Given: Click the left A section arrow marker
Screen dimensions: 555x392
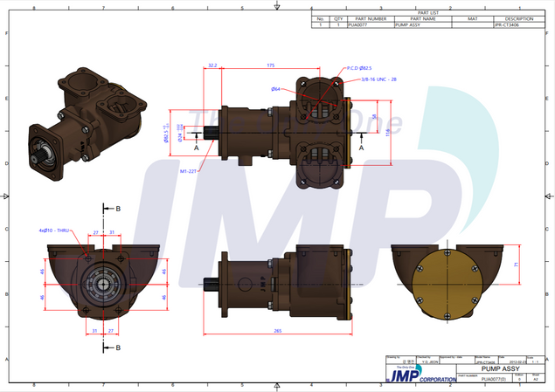Looking at the screenshot, I should 196,148.
